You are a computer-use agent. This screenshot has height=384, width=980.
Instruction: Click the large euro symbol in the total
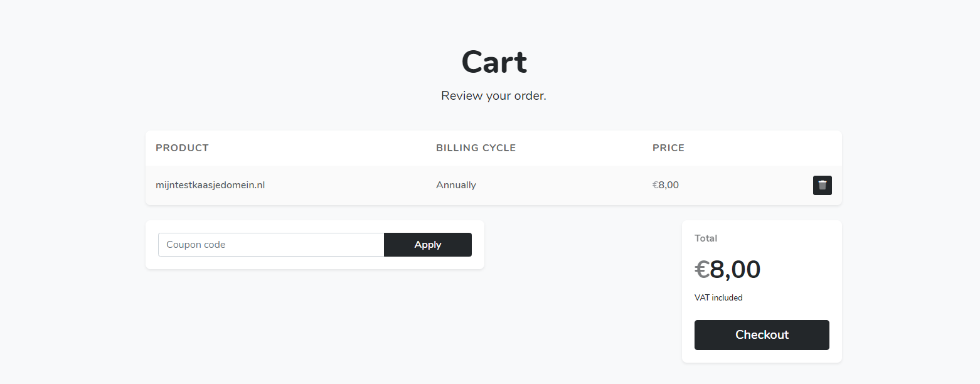(x=701, y=270)
